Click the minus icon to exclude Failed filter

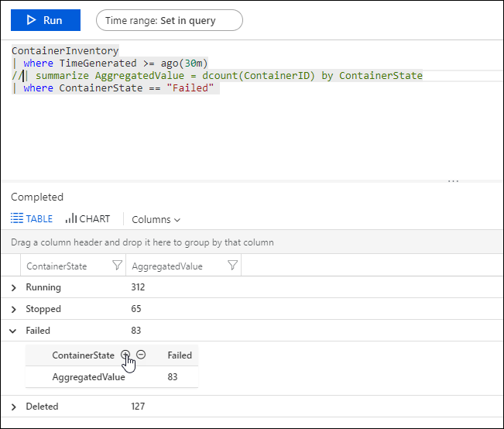click(x=141, y=355)
